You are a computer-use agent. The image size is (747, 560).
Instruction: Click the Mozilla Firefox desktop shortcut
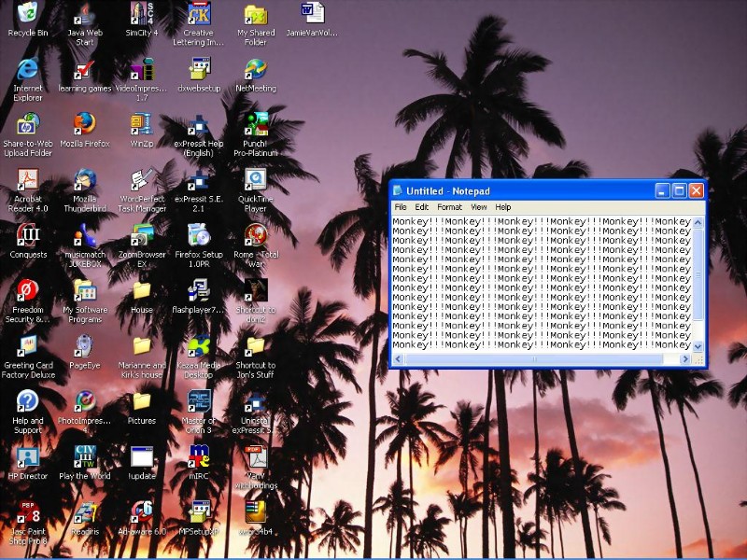click(x=85, y=124)
